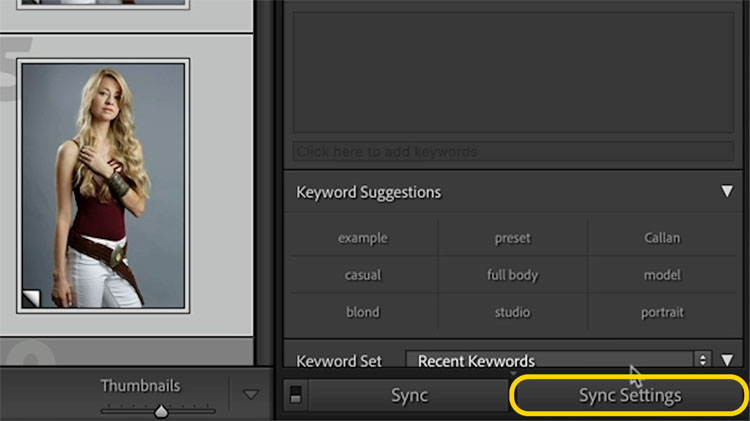
Task: Select the blonde model portrait thumbnail
Action: 103,186
